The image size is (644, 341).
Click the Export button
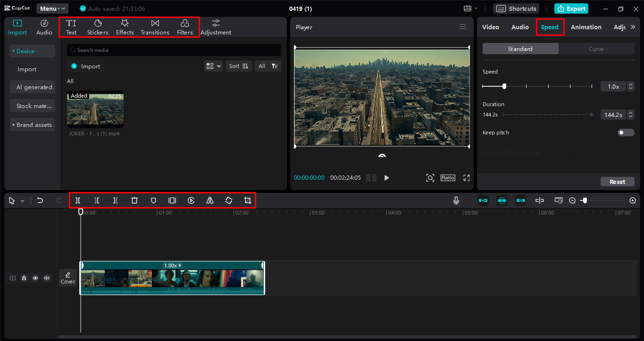point(571,9)
